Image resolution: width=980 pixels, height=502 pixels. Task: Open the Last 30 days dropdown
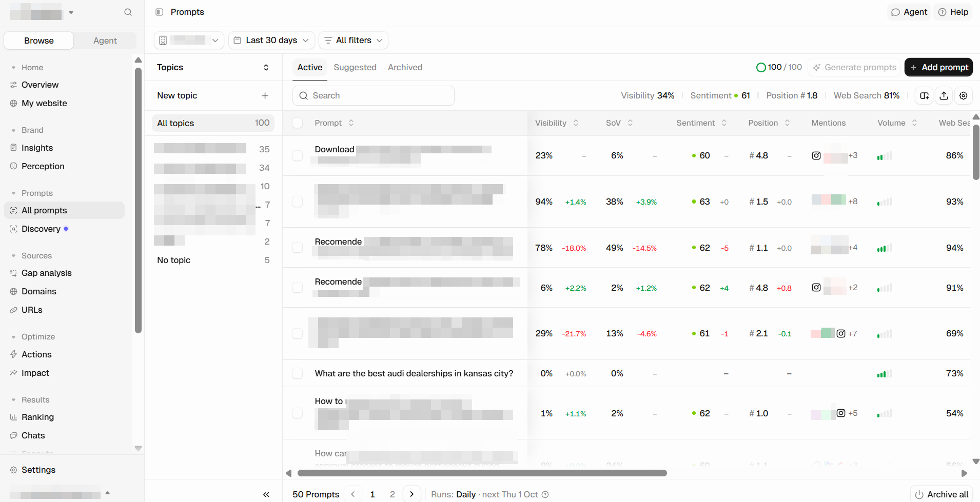tap(271, 40)
